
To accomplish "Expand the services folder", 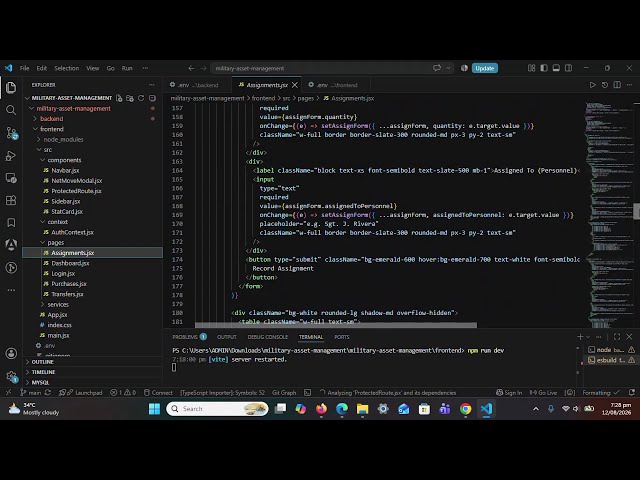I will pos(58,304).
